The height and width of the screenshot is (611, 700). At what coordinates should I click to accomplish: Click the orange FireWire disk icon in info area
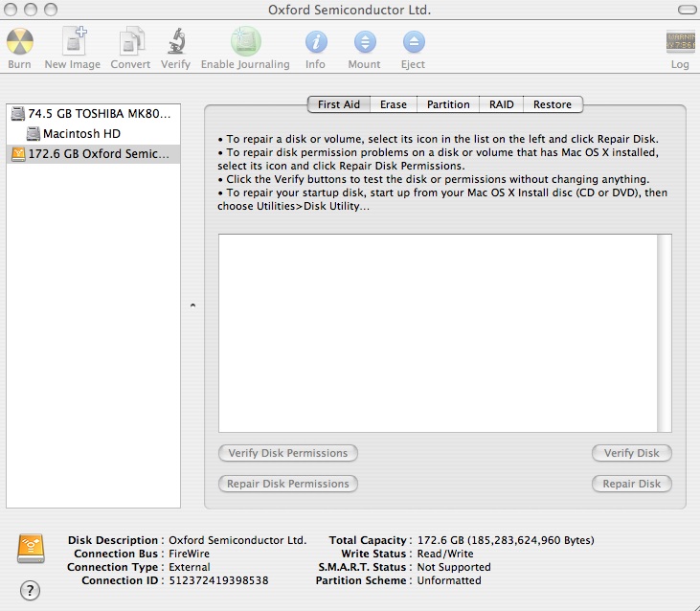31,549
